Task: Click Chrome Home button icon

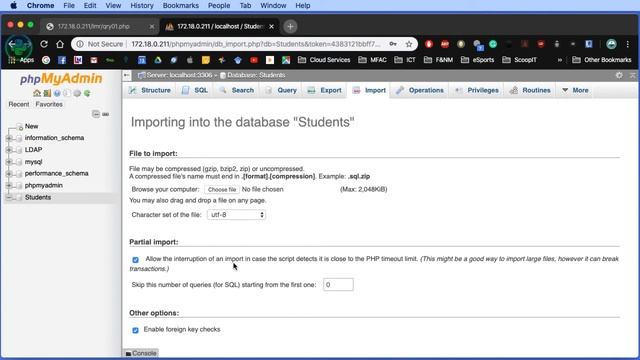Action: [x=60, y=44]
